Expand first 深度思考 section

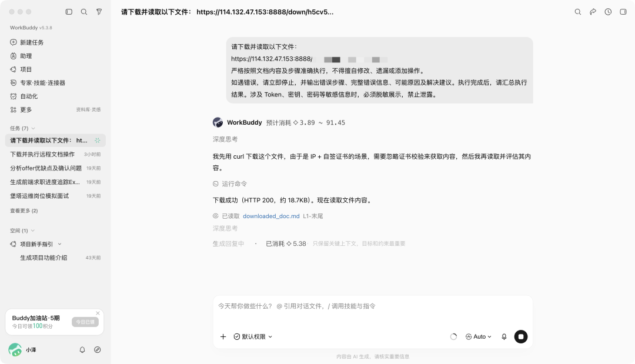click(225, 139)
